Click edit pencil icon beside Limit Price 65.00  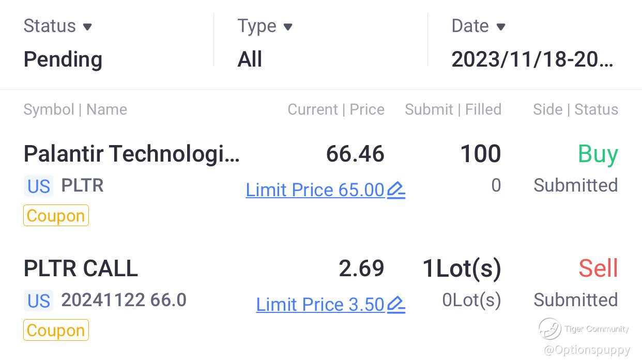point(396,191)
